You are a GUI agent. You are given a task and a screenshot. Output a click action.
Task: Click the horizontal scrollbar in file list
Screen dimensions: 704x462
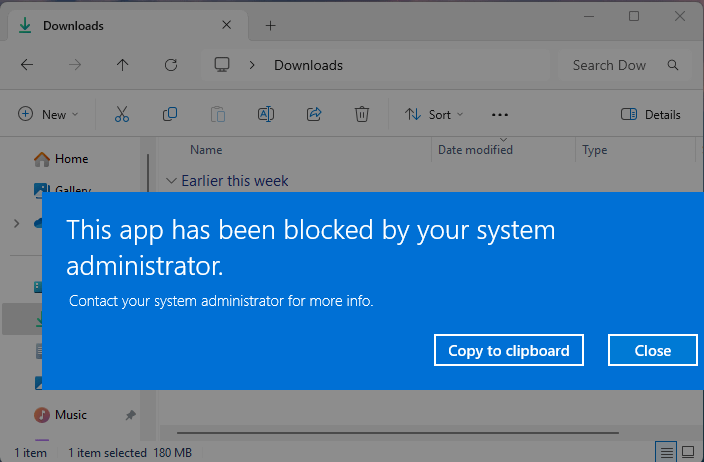398,433
